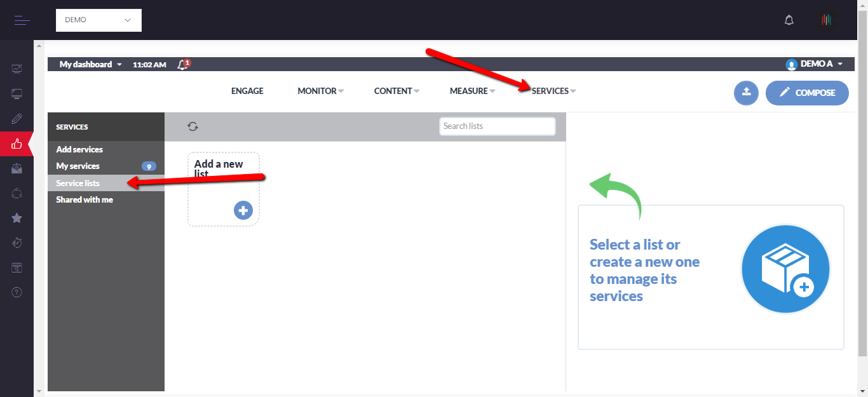Open the top bar notifications bell
Viewport: 868px width, 397px height.
click(789, 20)
